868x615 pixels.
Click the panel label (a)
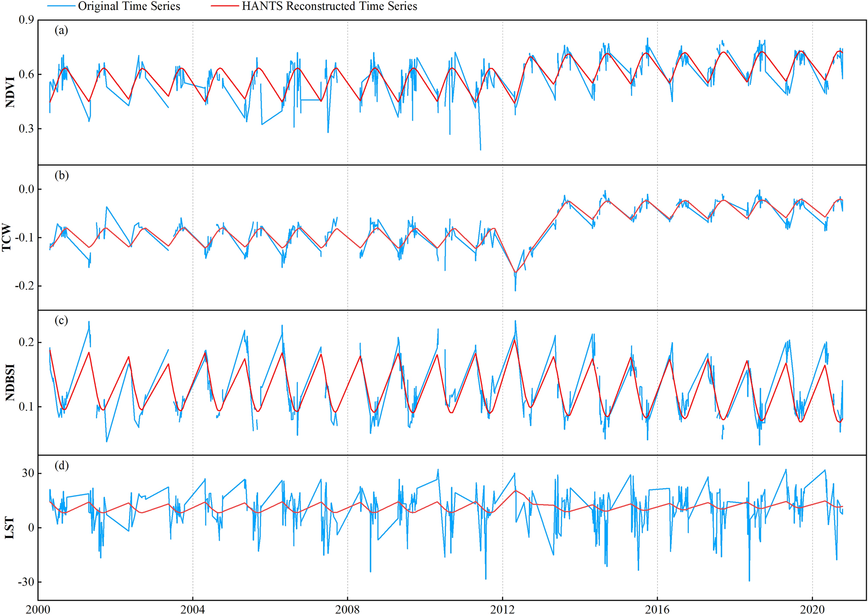coord(62,30)
